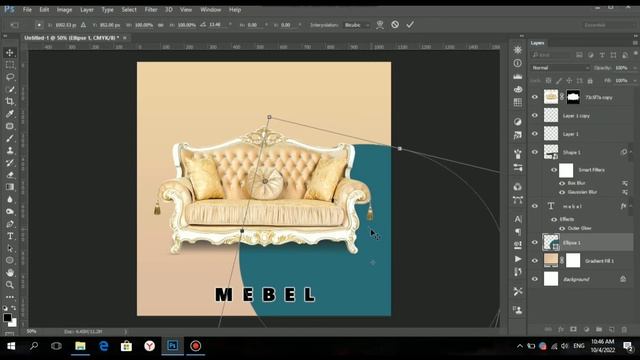Open File Explorer from the taskbar
Viewport: 640px width, 360px height.
click(x=80, y=346)
